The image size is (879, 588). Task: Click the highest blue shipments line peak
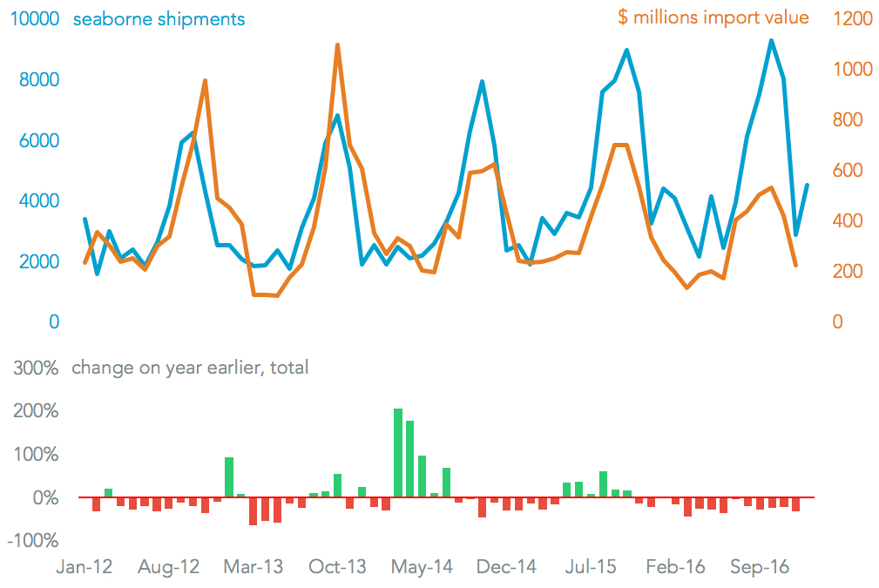click(x=771, y=40)
